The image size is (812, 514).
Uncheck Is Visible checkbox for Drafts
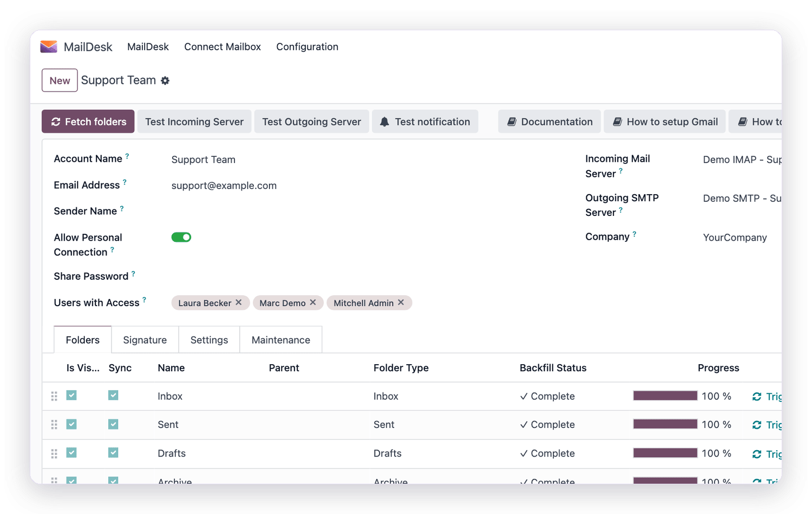click(71, 452)
